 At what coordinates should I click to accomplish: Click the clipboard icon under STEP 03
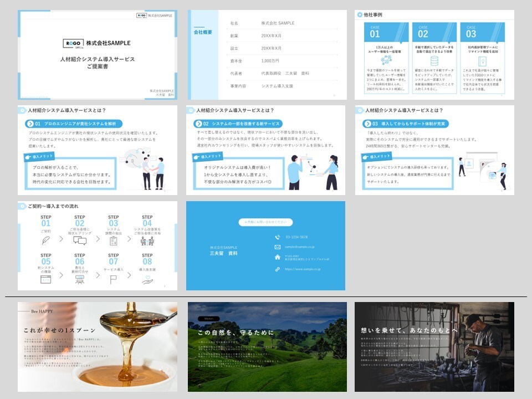click(113, 241)
